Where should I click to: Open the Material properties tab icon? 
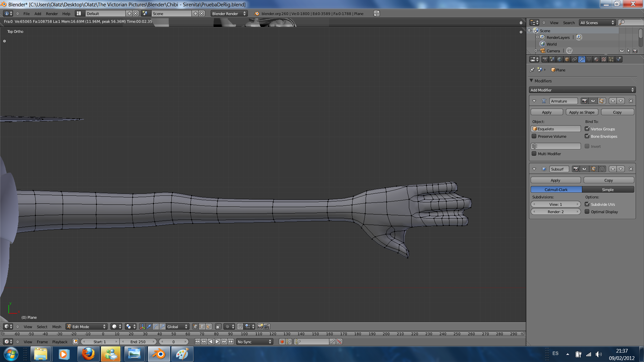[x=596, y=59]
